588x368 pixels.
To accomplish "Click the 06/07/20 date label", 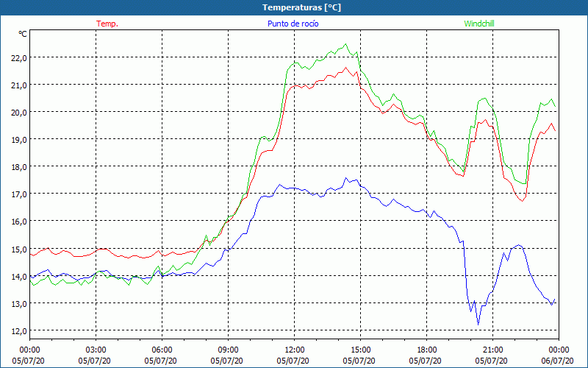I will click(557, 361).
